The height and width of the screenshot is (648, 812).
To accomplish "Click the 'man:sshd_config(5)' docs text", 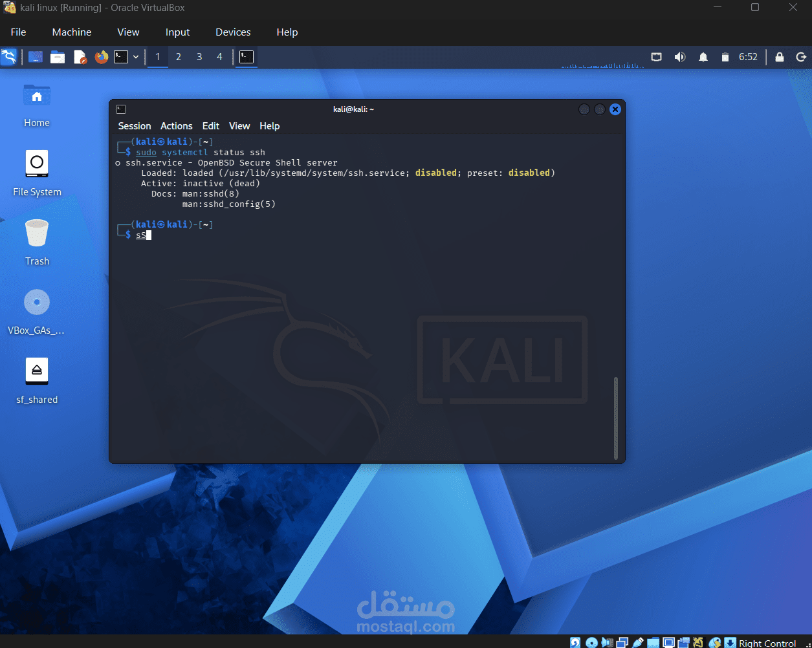I will [229, 204].
